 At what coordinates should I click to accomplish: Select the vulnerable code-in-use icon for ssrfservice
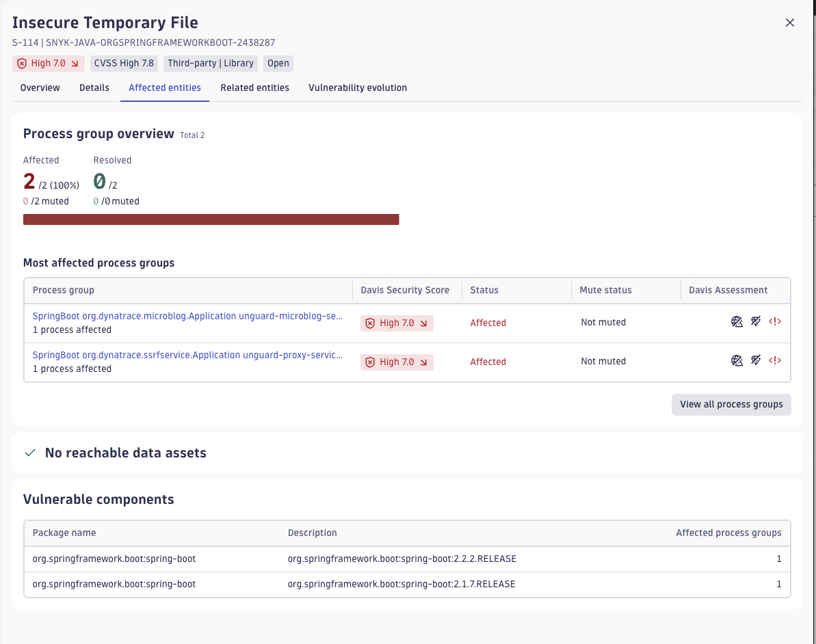point(774,360)
